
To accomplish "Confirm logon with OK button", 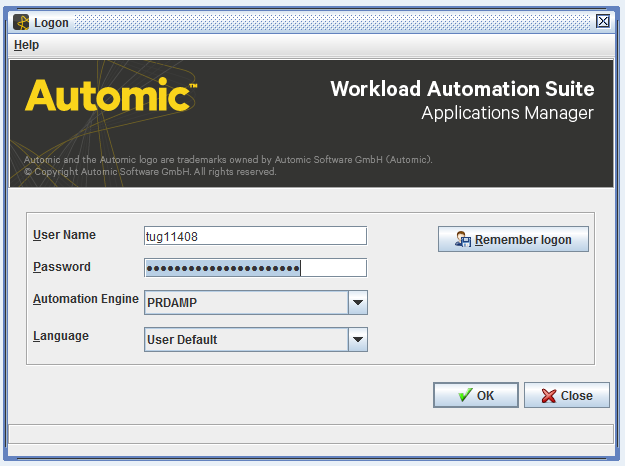I will coord(476,395).
